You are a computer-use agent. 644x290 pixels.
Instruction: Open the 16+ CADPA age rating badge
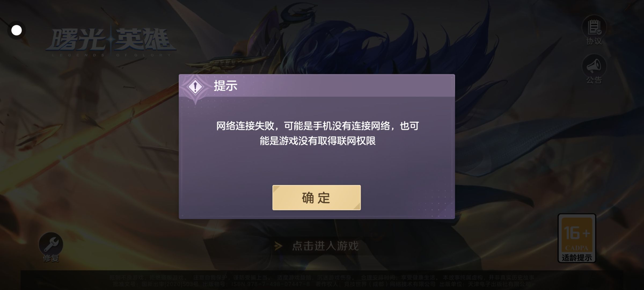tap(577, 238)
